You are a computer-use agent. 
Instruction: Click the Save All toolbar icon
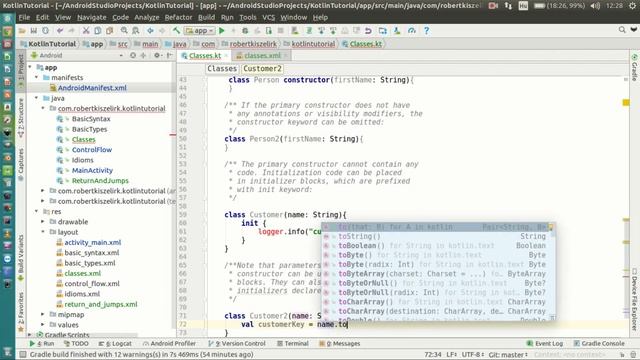34,31
